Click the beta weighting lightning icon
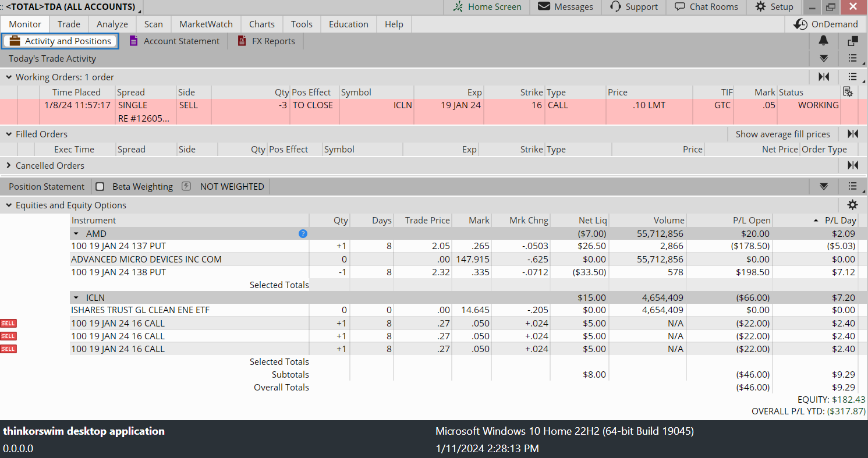 (x=186, y=186)
